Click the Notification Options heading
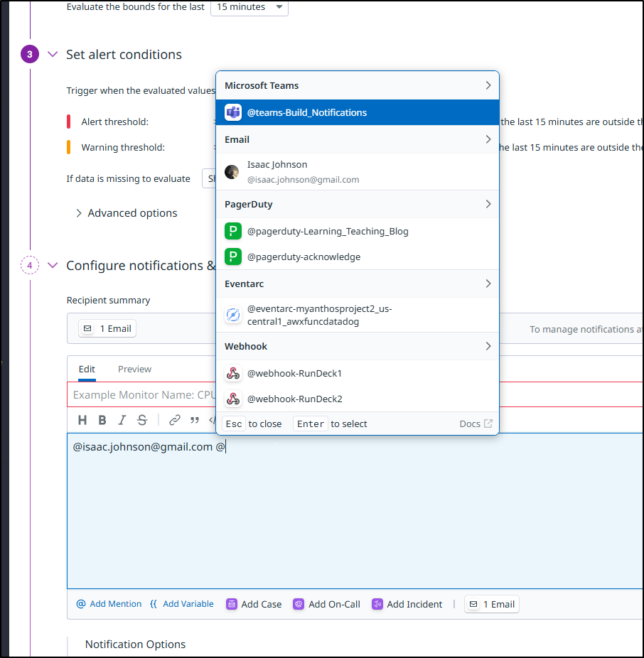This screenshot has height=658, width=644. click(135, 644)
